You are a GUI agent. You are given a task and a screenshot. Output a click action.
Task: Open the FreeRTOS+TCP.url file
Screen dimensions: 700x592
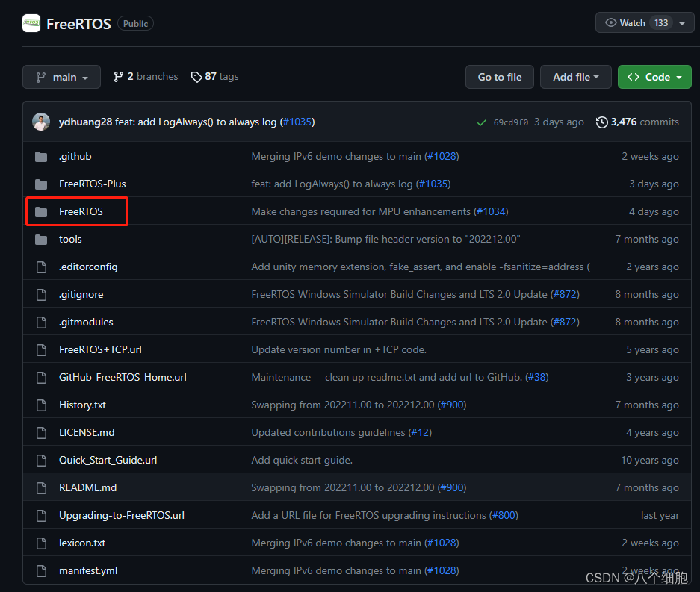100,350
